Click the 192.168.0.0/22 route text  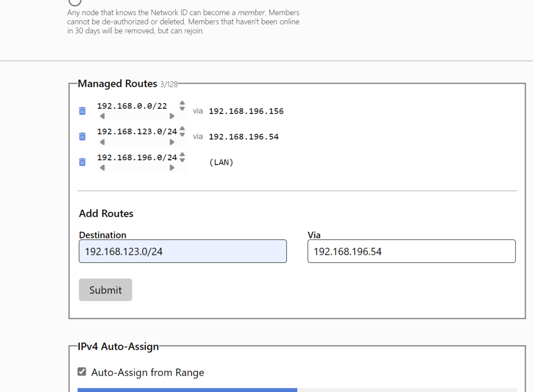click(132, 106)
